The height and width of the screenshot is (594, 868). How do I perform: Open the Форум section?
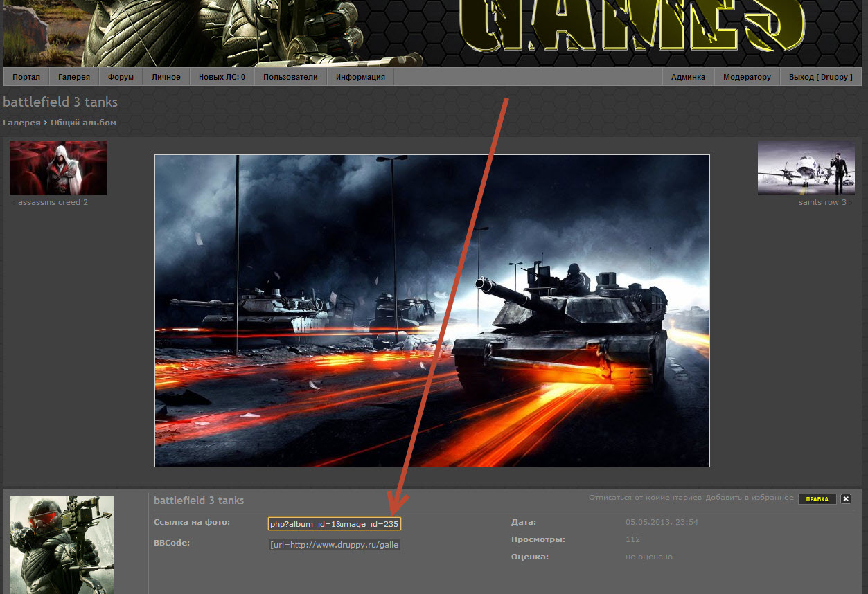(121, 77)
